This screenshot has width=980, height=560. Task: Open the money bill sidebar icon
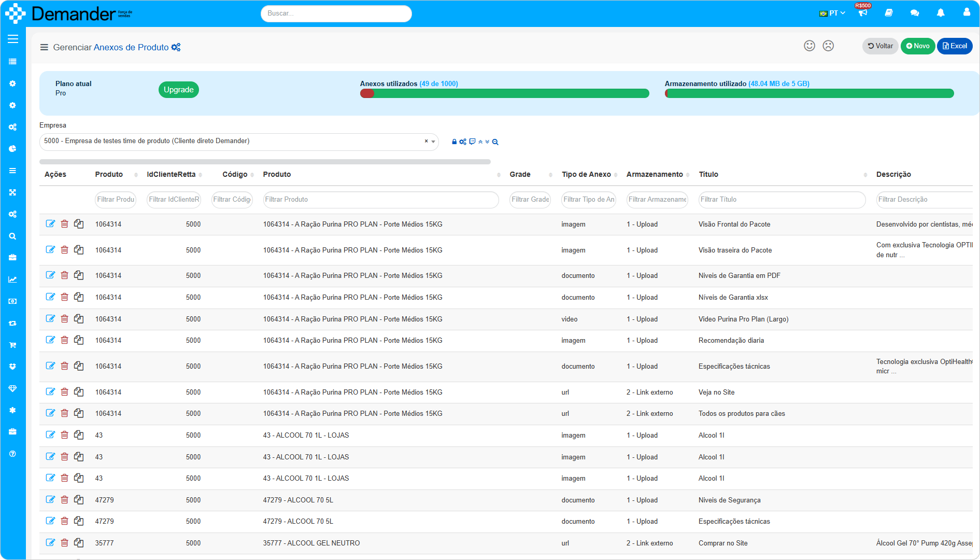tap(13, 301)
